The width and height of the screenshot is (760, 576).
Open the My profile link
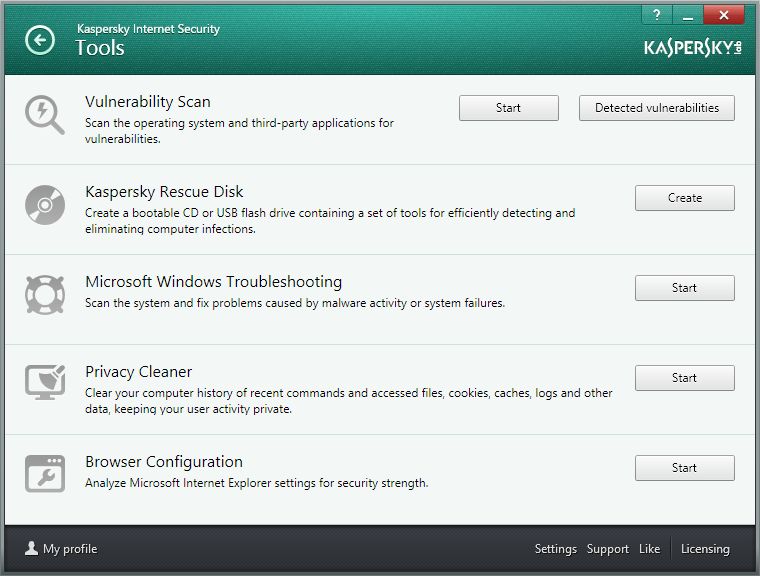pos(70,549)
